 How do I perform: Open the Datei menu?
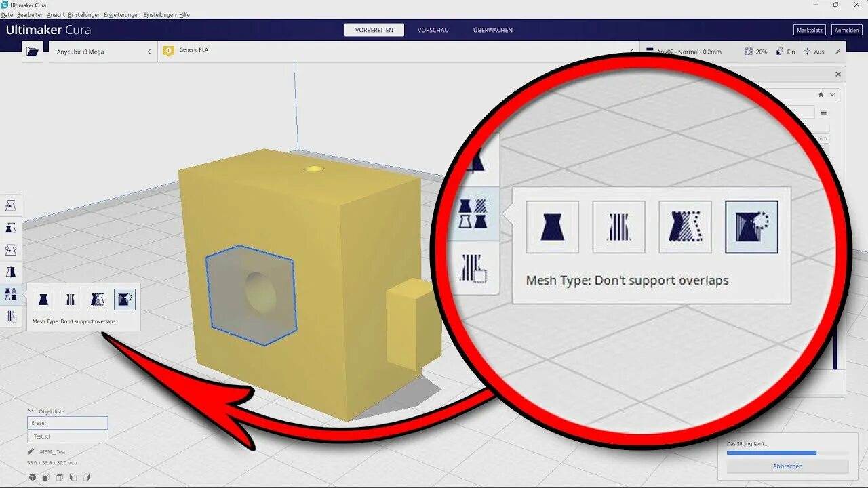point(7,14)
